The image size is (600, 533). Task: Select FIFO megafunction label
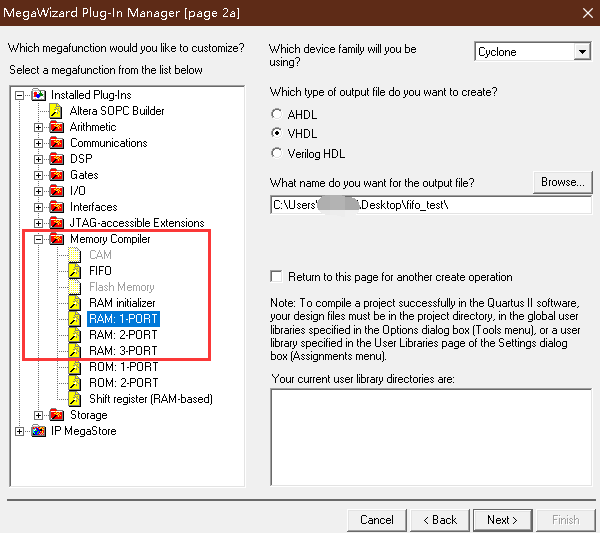[100, 271]
